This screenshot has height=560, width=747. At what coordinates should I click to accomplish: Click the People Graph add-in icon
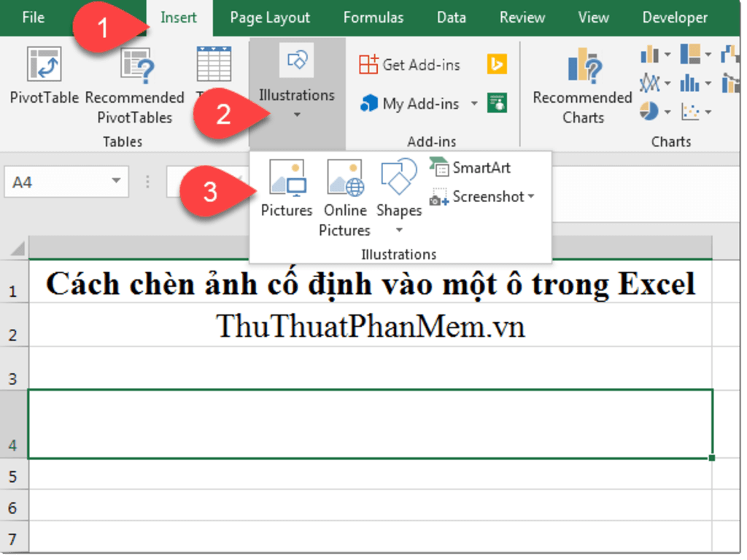pyautogui.click(x=496, y=103)
